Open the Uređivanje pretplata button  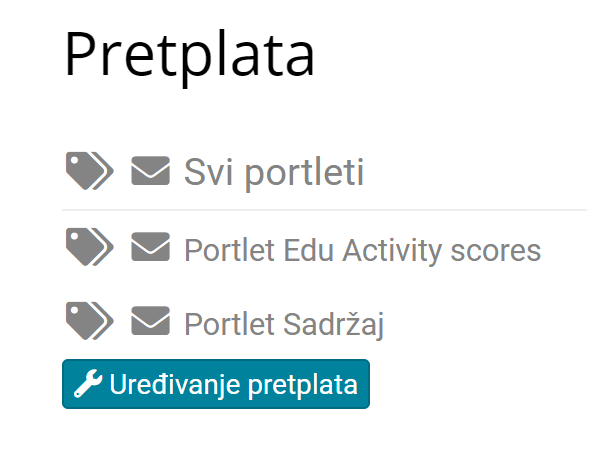216,384
